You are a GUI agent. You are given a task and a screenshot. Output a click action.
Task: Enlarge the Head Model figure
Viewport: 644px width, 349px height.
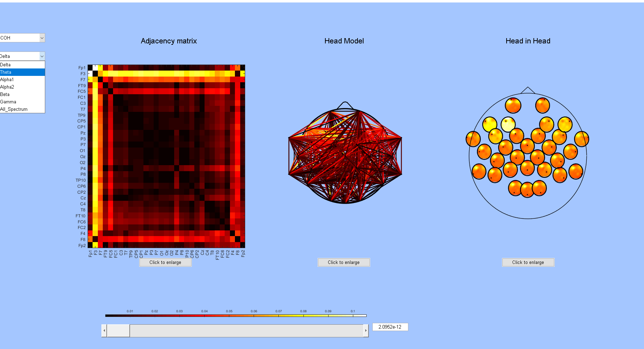pyautogui.click(x=343, y=262)
